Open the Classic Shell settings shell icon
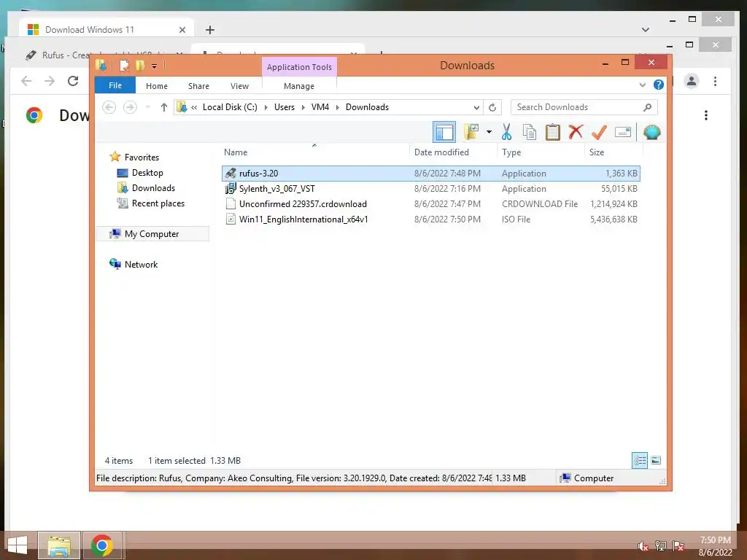 (x=651, y=132)
